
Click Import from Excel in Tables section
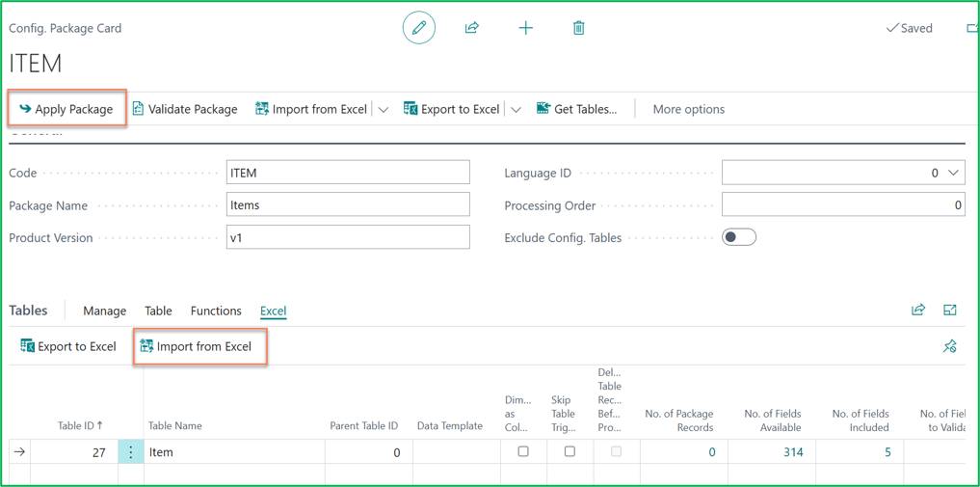[x=197, y=346]
